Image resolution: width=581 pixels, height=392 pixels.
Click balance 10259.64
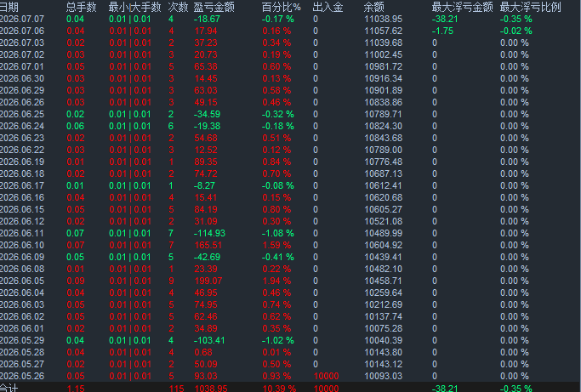click(x=383, y=293)
